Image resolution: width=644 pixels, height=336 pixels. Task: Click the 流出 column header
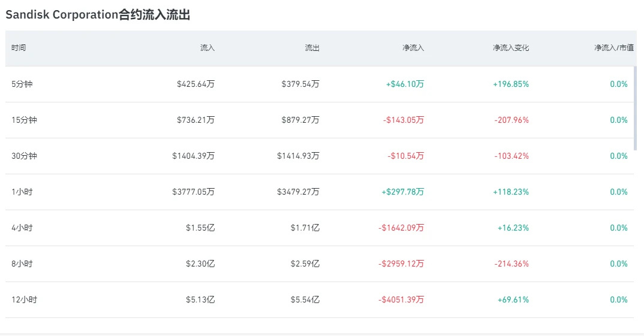312,47
